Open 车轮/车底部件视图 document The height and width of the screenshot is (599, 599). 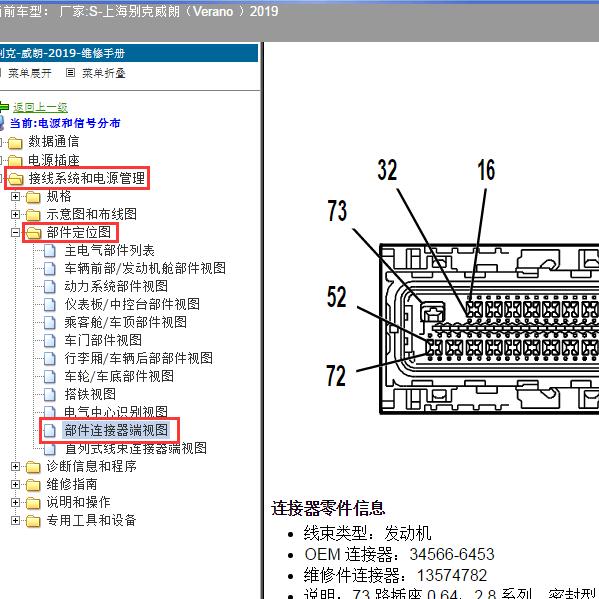(119, 376)
